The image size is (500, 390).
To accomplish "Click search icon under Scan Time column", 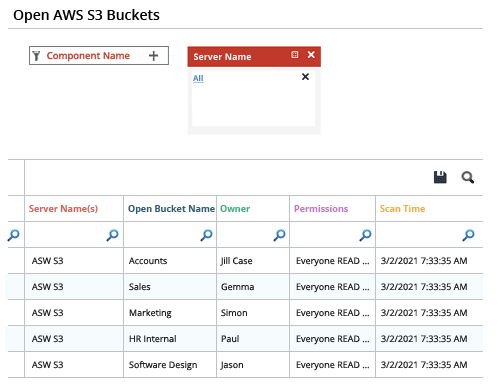I will (468, 235).
